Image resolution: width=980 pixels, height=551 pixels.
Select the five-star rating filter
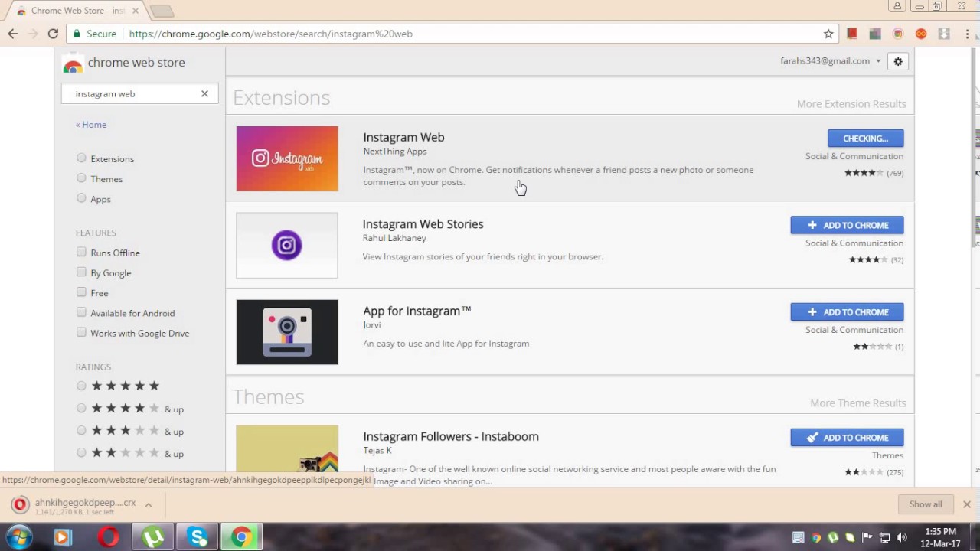[x=81, y=386]
